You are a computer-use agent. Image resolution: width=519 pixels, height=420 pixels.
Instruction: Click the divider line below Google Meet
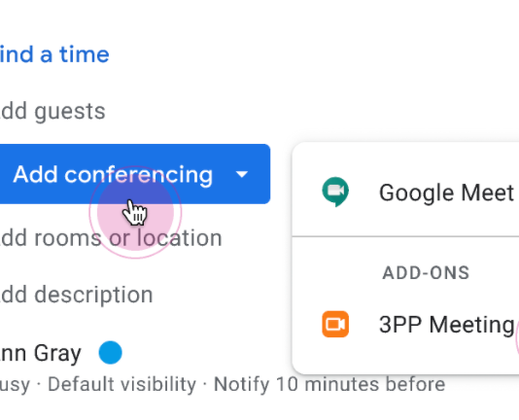(405, 236)
